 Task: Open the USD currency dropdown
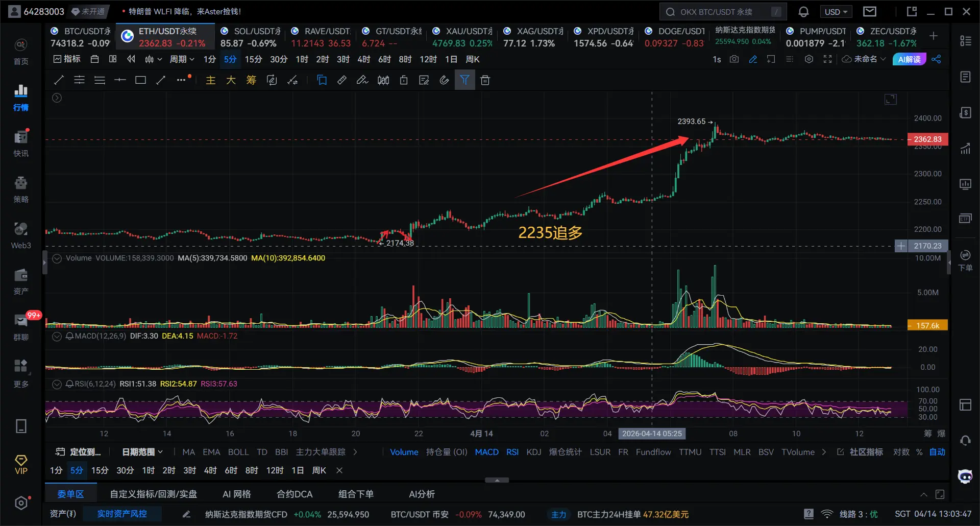pyautogui.click(x=836, y=12)
